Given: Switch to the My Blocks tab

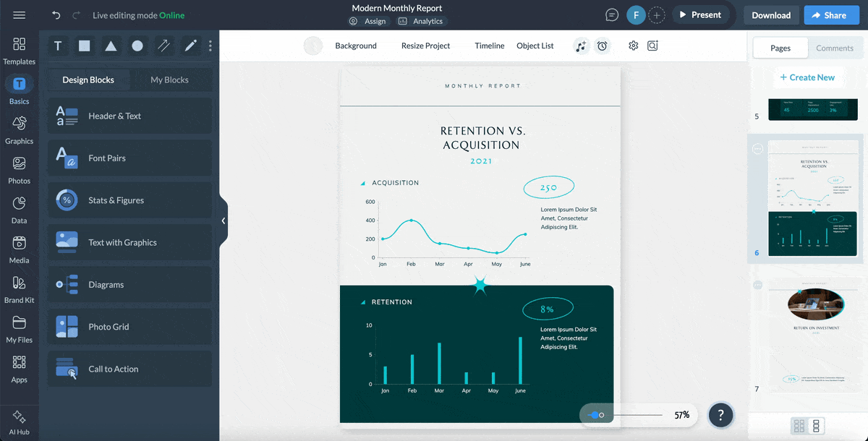Looking at the screenshot, I should click(171, 80).
